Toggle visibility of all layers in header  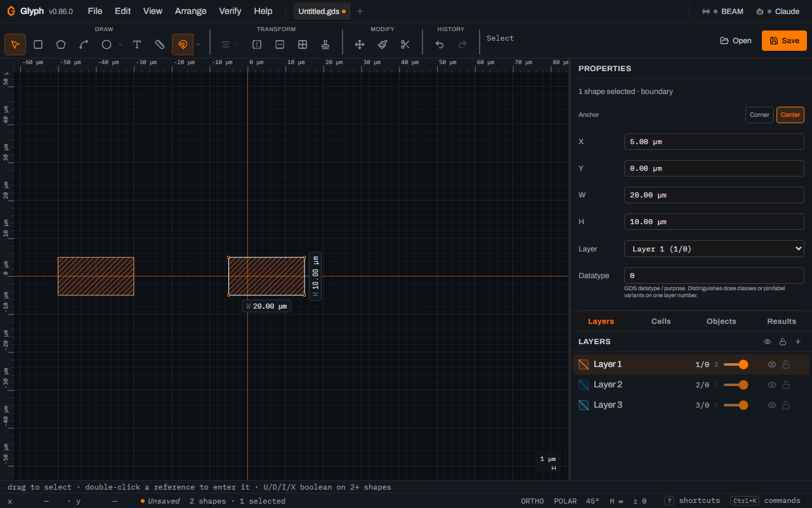[768, 342]
